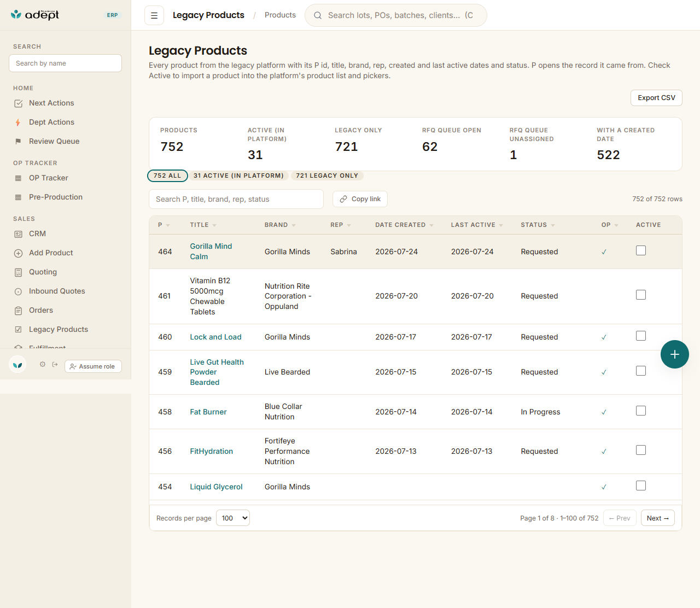This screenshot has height=608, width=700.
Task: Open the FitHydration product link
Action: point(211,451)
